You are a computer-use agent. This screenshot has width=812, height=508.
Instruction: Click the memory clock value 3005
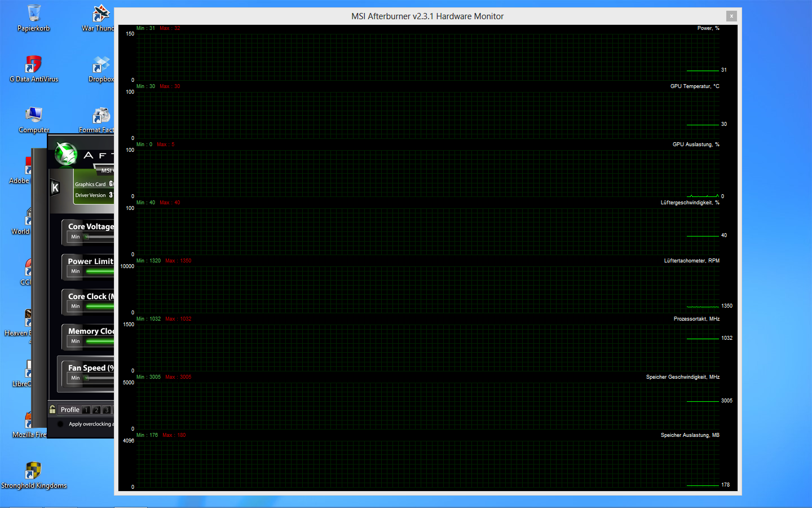click(x=727, y=401)
